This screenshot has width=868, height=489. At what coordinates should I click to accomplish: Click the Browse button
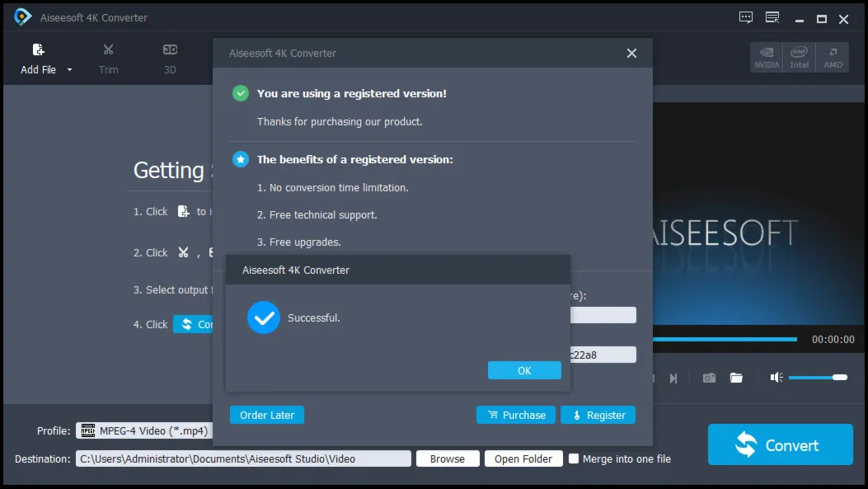pyautogui.click(x=448, y=458)
